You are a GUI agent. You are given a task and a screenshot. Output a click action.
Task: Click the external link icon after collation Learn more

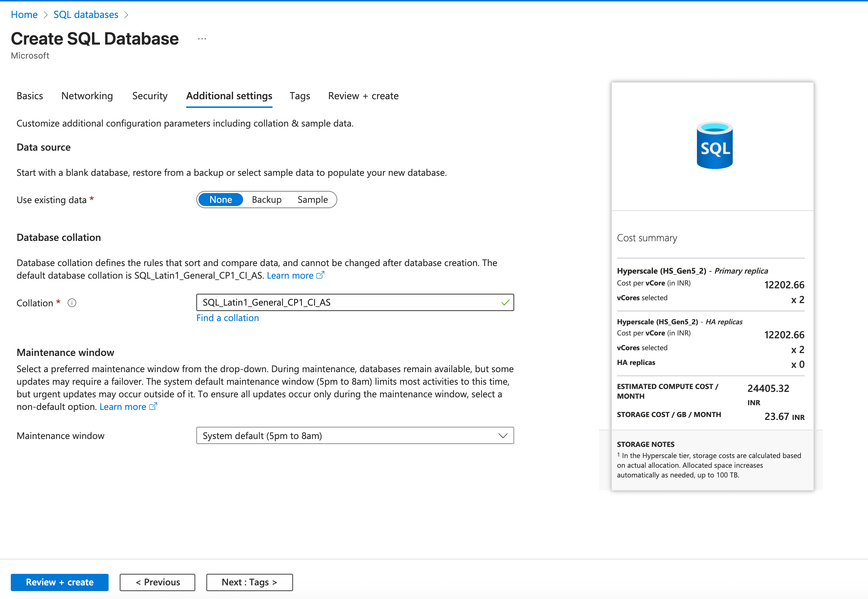click(x=321, y=275)
